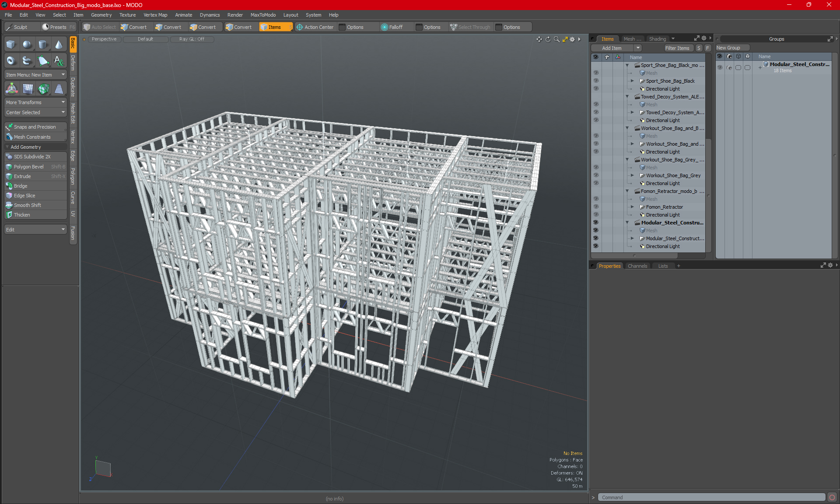This screenshot has width=840, height=504.
Task: Click the New Group button
Action: point(732,48)
